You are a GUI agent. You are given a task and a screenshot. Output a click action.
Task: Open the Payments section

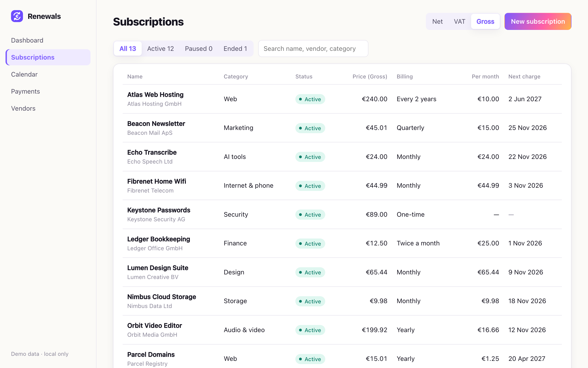point(25,91)
